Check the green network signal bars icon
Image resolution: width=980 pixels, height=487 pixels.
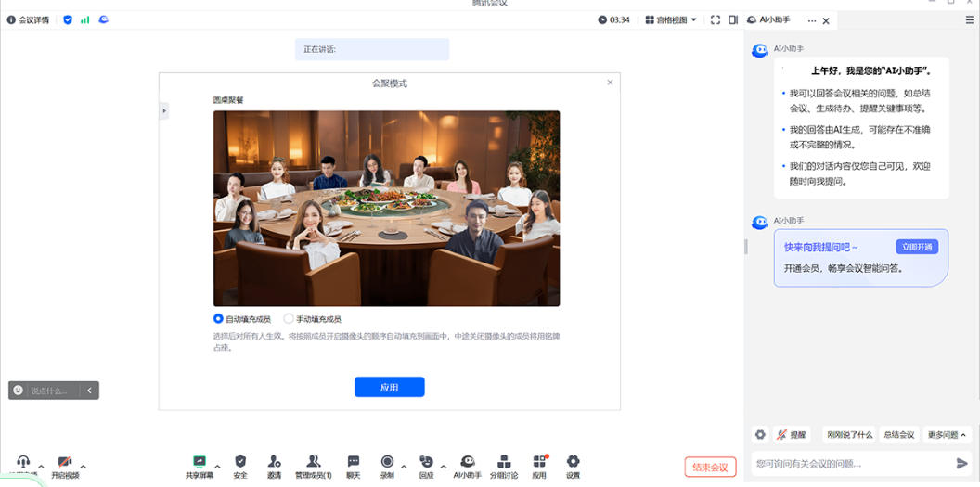85,20
